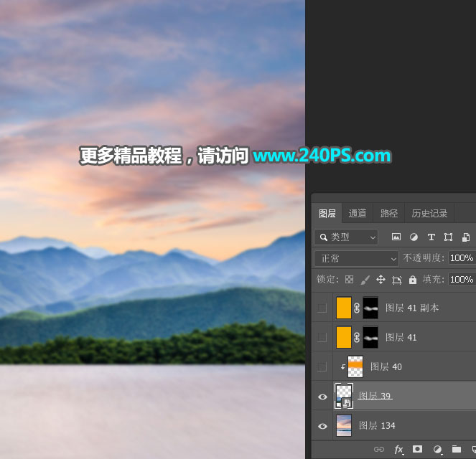The image size is (476, 459).
Task: Show hidden layer 图层 40
Action: point(322,366)
